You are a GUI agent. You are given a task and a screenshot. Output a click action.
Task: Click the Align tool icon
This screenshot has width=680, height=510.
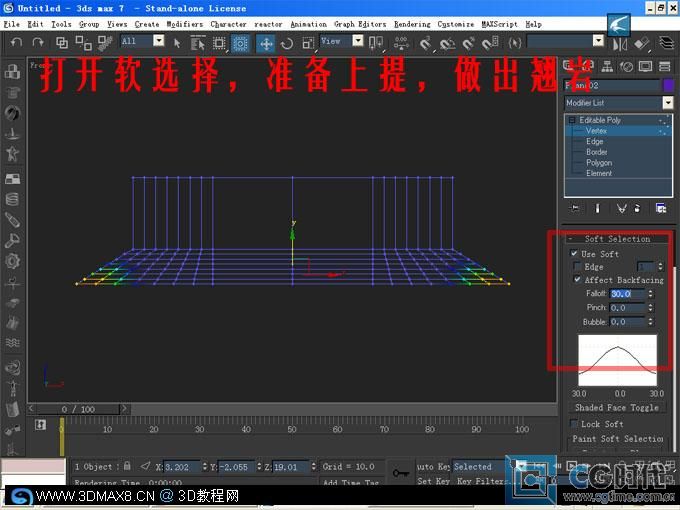coord(641,43)
